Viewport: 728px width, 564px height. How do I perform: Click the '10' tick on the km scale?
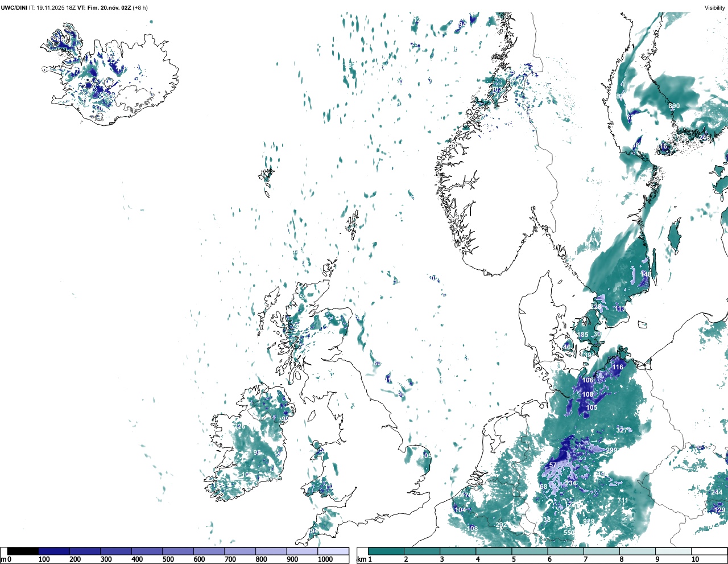[695, 559]
